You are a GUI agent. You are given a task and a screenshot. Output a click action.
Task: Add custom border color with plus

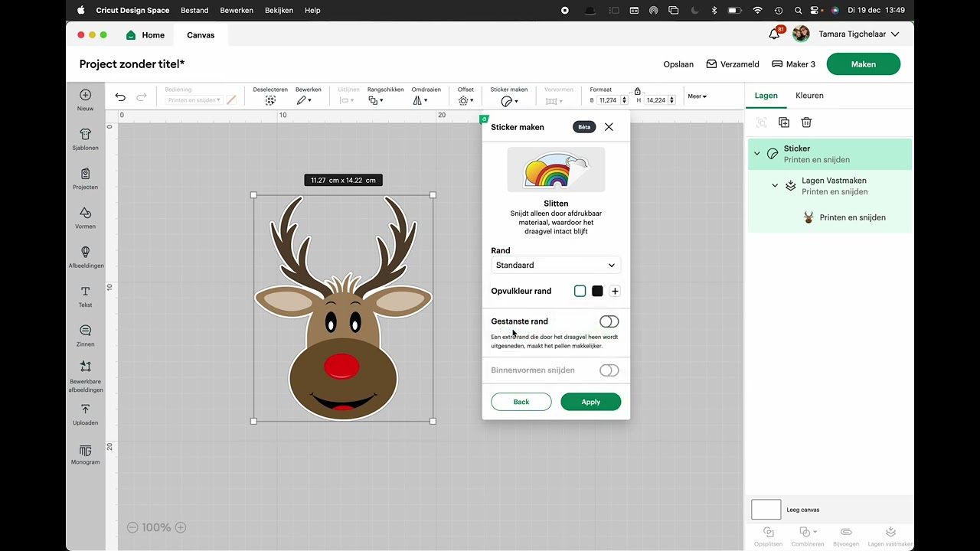point(615,291)
